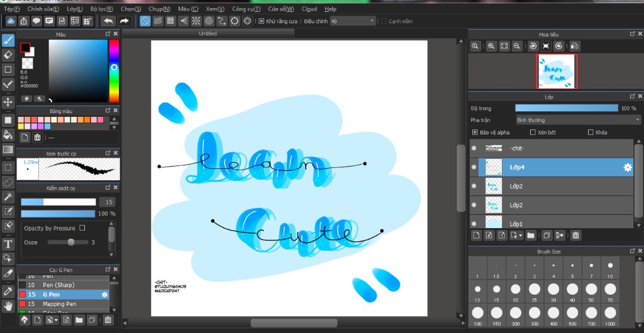Toggle the Bảo vệ alpha checkbox

pyautogui.click(x=475, y=133)
